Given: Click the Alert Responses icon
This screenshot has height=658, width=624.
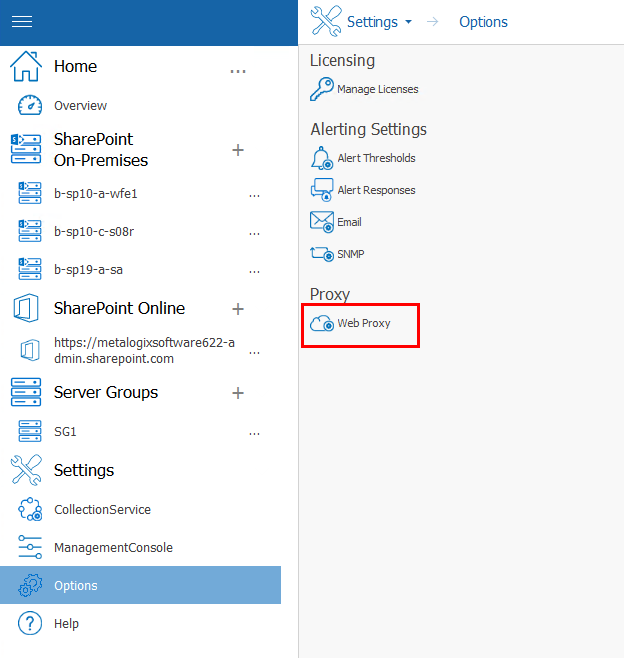Looking at the screenshot, I should tap(322, 190).
